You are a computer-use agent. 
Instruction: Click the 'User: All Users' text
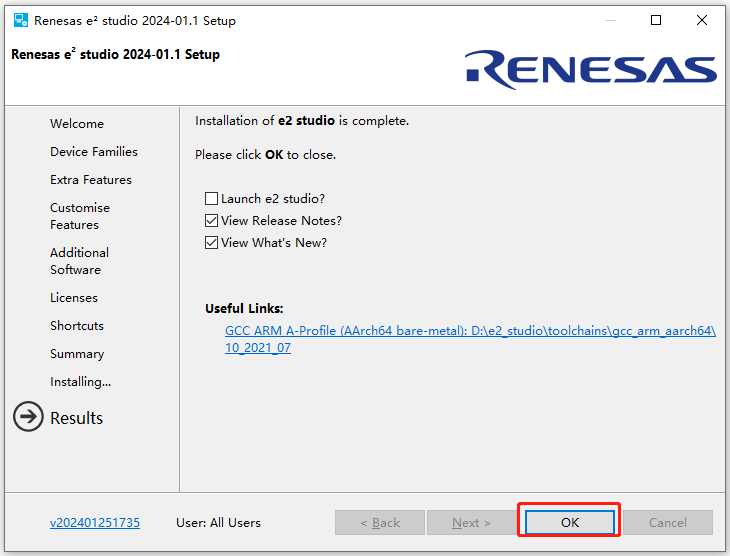218,523
